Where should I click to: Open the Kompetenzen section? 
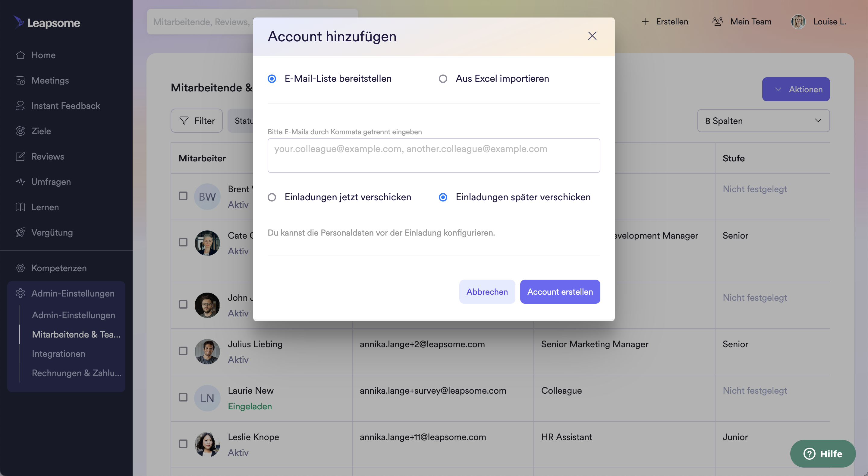coord(59,268)
